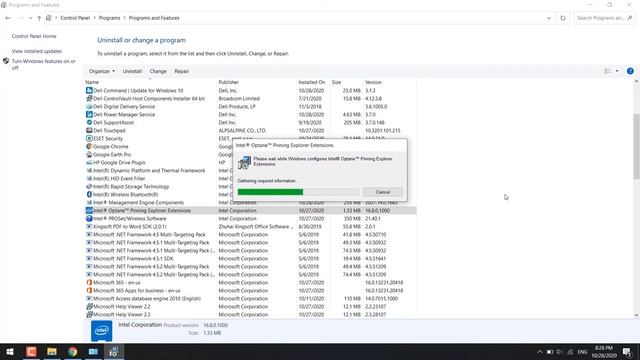Image resolution: width=640 pixels, height=360 pixels.
Task: Select Kingsoft PDF to Word SDK row
Action: (251, 227)
